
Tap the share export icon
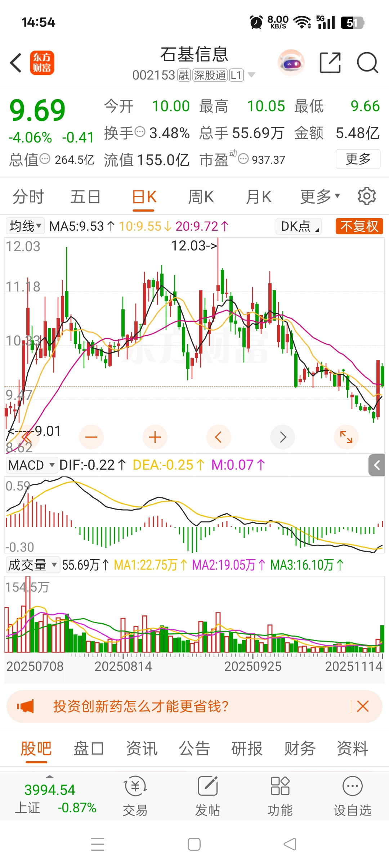click(x=330, y=63)
